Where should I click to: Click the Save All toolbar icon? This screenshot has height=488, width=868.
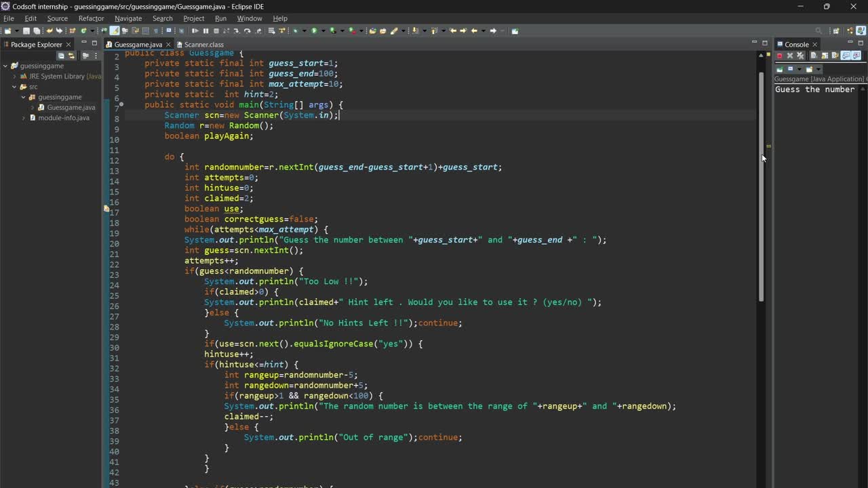click(x=36, y=30)
